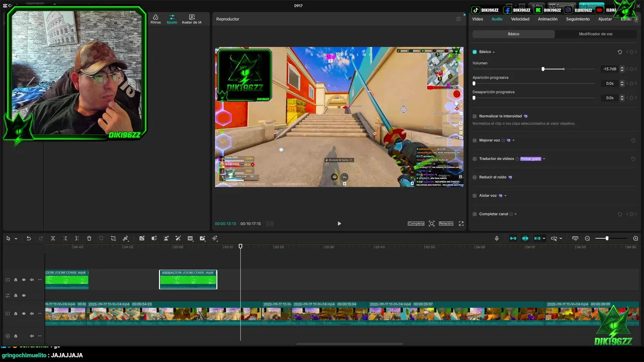Open the linkage options dropdown arrow

(x=545, y=239)
